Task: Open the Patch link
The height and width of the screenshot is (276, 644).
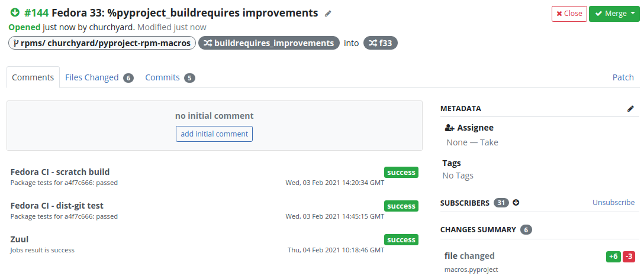Action: pyautogui.click(x=623, y=77)
